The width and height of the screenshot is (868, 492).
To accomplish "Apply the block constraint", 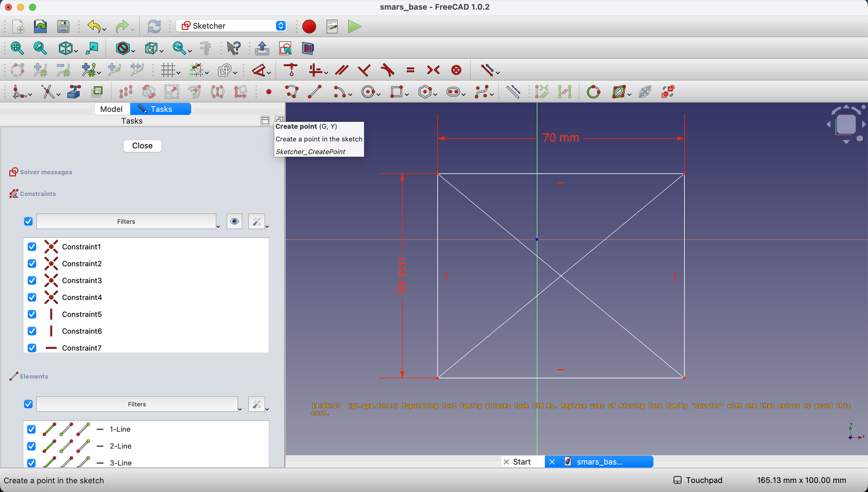I will (457, 70).
